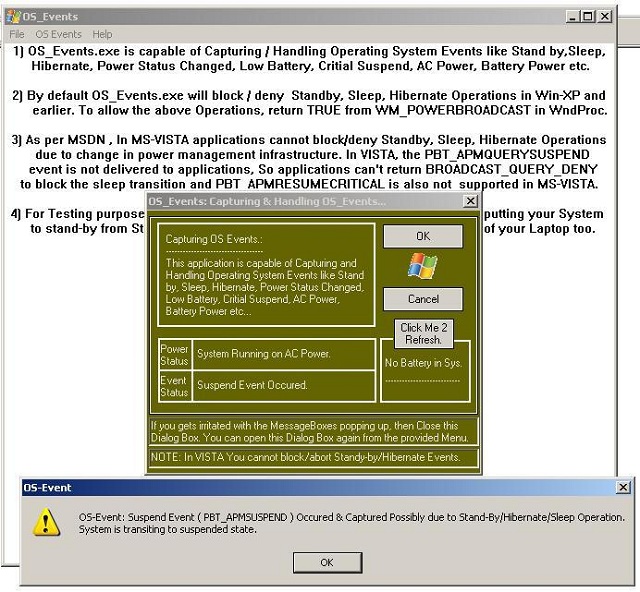The image size is (640, 592).
Task: Click the PBT_APMSUSPEND message text
Action: pos(351,523)
